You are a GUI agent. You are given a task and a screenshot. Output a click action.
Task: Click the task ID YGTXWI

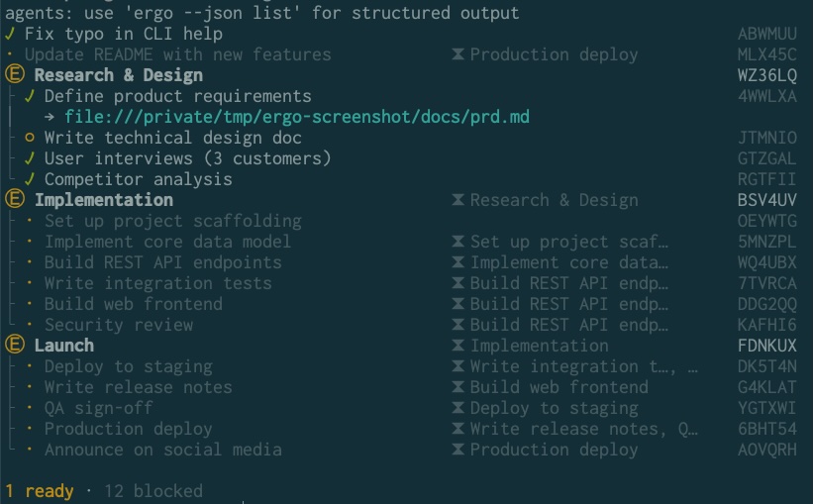coord(766,408)
